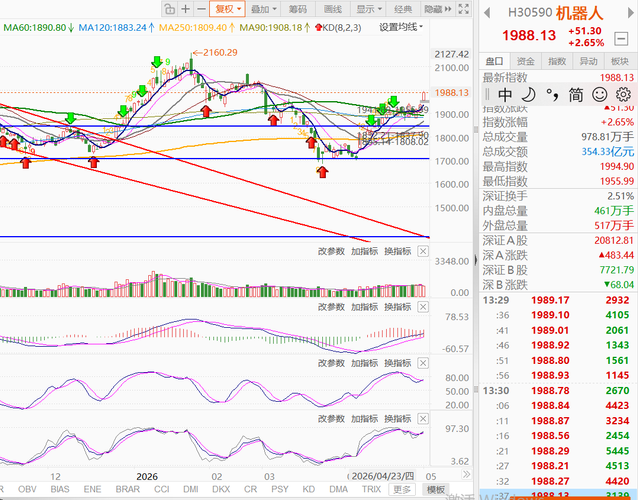Click the unlock padlock icon in chart toolbar
Image resolution: width=638 pixels, height=500 pixels.
click(x=170, y=9)
